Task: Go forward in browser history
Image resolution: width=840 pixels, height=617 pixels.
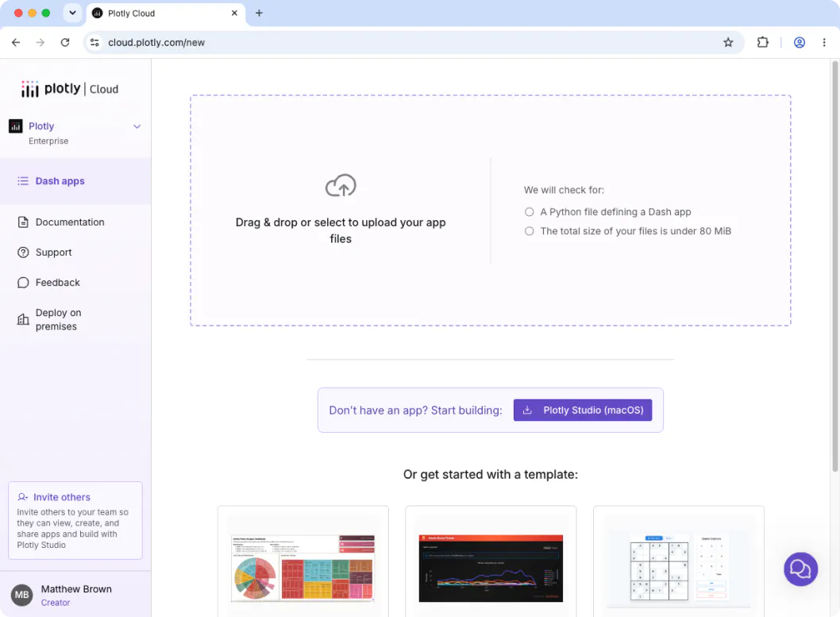Action: tap(40, 42)
